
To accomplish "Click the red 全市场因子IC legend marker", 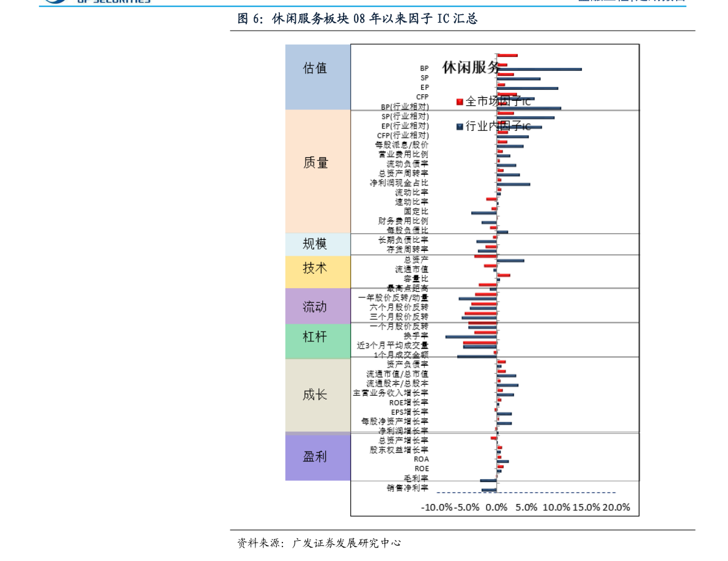I will 460,102.
